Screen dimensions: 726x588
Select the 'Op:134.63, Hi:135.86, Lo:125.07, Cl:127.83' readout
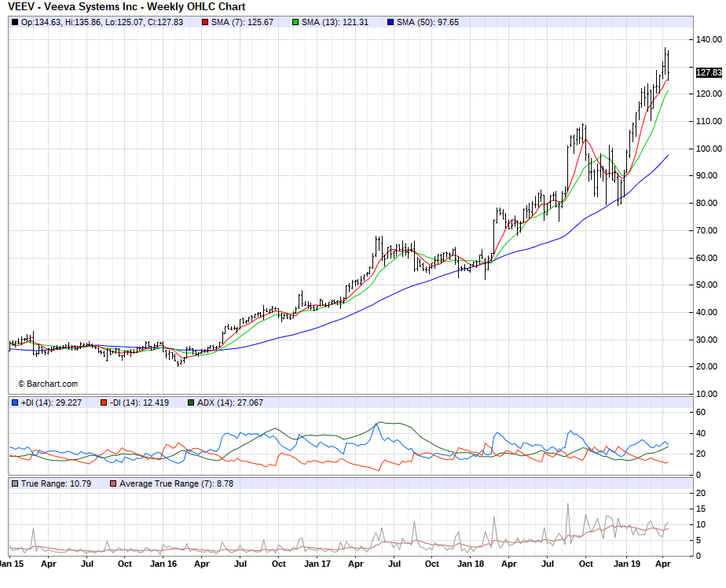pos(102,22)
